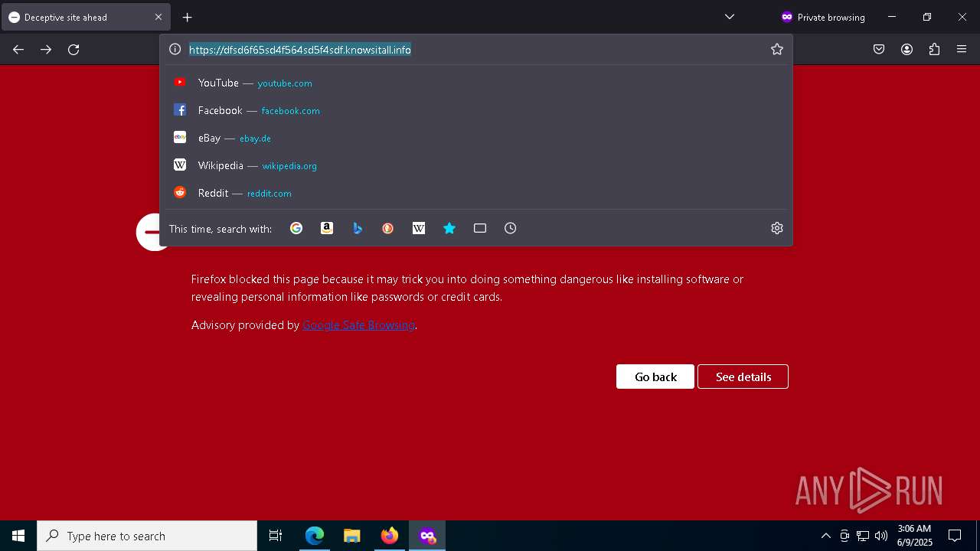Image resolution: width=980 pixels, height=551 pixels.
Task: Search this time with DuckDuckGo
Action: [388, 228]
